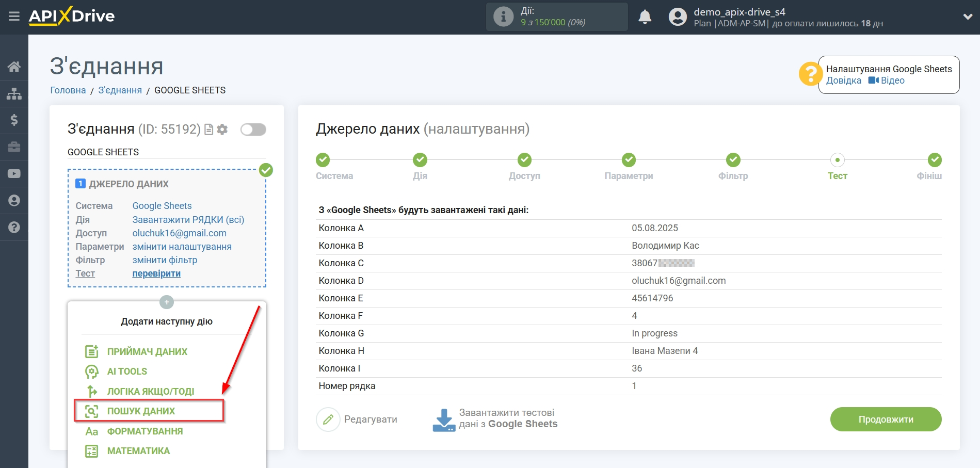
Task: Select ФОРМАТУВАННЯ option
Action: (145, 431)
